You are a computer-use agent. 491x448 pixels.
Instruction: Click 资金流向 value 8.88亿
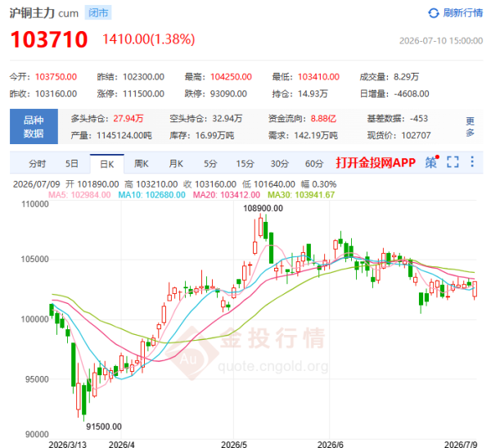coord(323,119)
